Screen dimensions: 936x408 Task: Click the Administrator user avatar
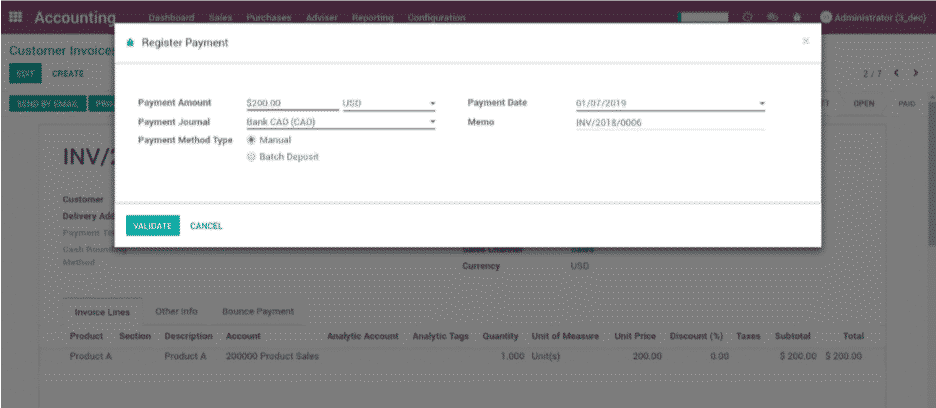click(x=826, y=17)
